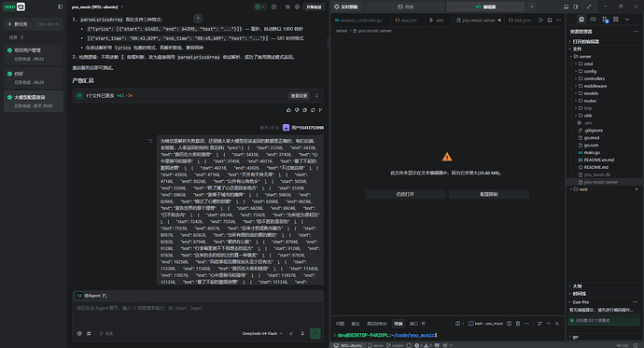Open the search icon in right sidebar
The width and height of the screenshot is (644, 348).
[x=593, y=20]
